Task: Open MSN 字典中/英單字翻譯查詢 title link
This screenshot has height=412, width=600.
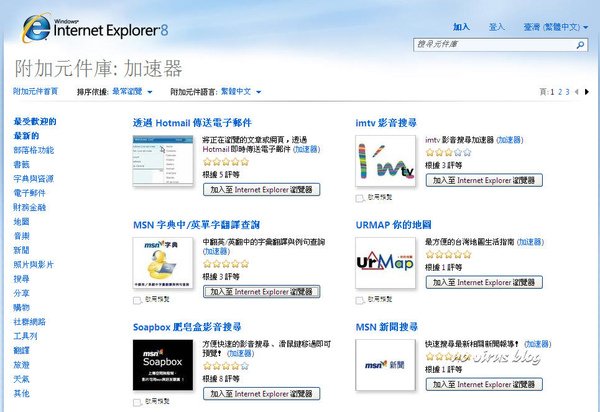Action: pyautogui.click(x=196, y=225)
